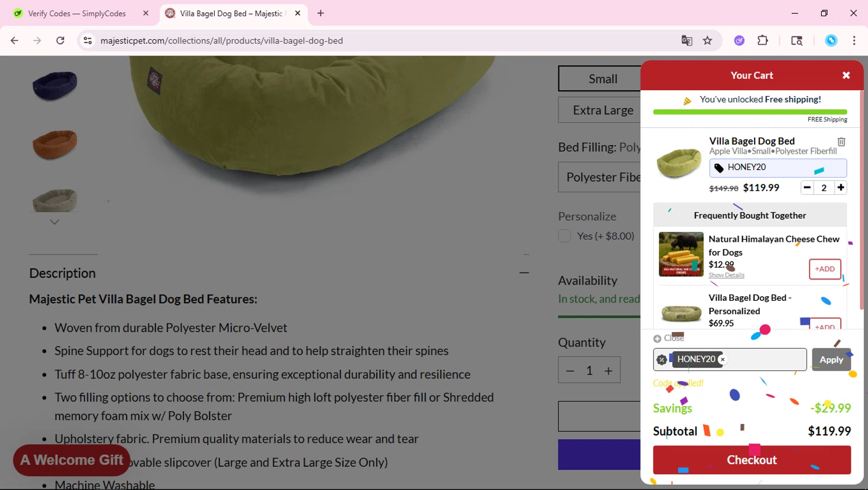Select the gray bed color thumbnail
The height and width of the screenshot is (490, 868).
click(x=55, y=200)
